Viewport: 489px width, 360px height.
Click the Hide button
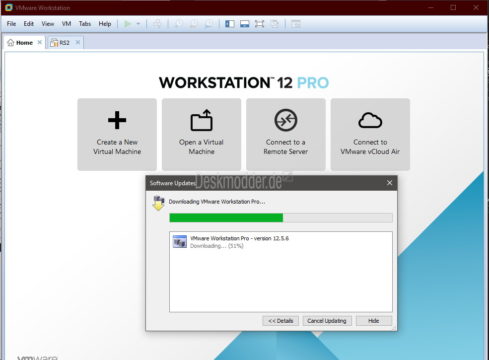374,321
